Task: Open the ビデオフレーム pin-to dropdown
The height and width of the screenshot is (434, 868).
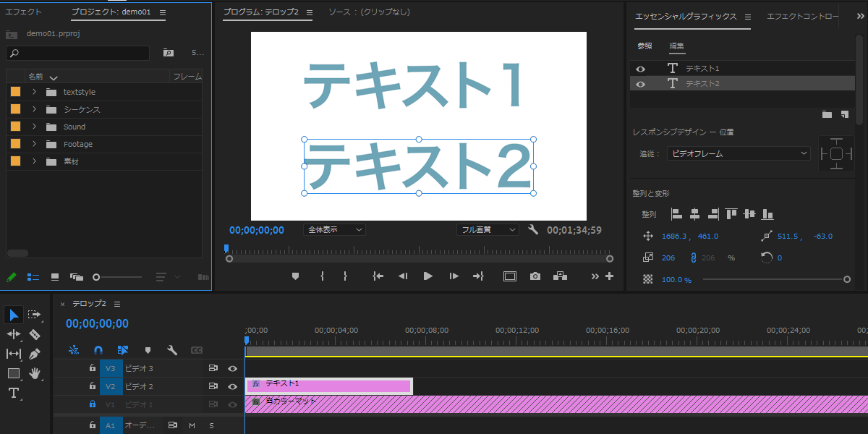Action: point(738,153)
